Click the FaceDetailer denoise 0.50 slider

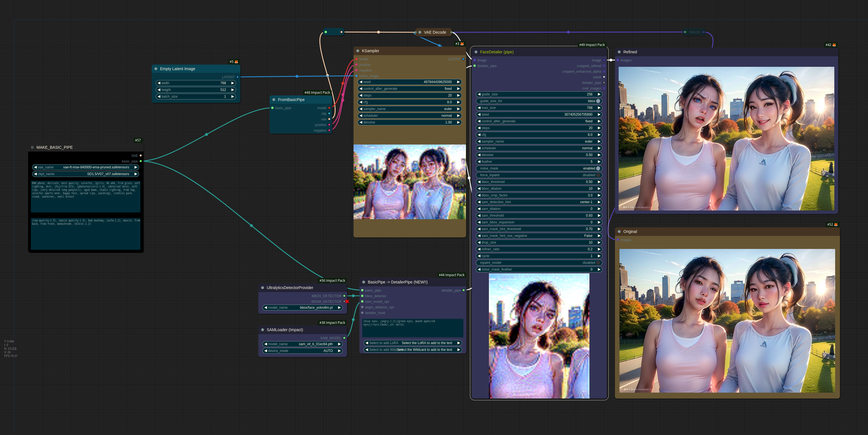539,155
